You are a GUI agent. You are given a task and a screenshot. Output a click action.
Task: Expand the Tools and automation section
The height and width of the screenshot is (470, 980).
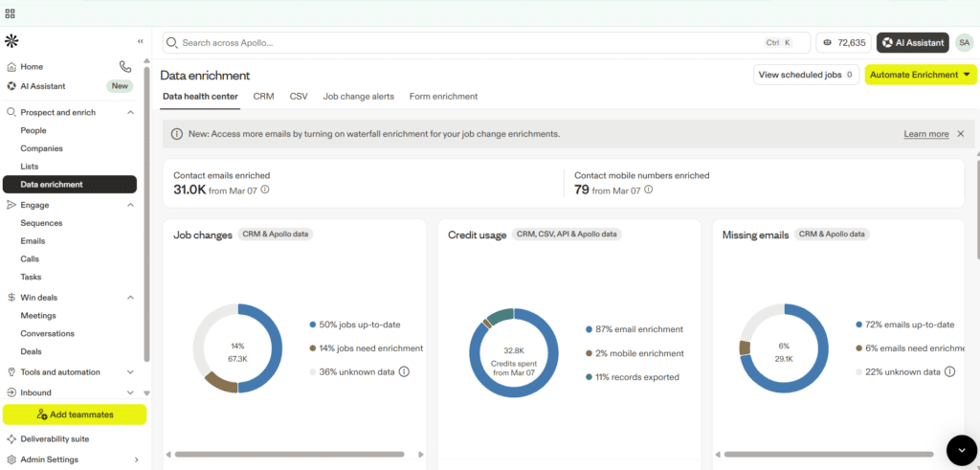click(x=130, y=371)
